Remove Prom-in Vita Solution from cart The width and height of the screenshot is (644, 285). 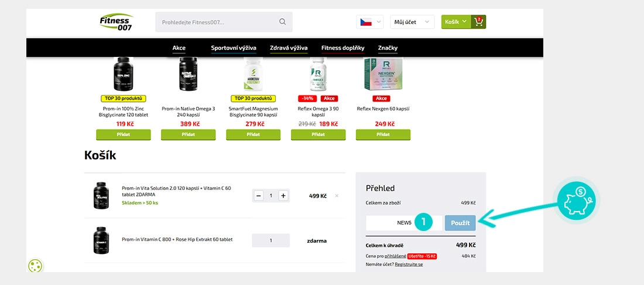(337, 196)
